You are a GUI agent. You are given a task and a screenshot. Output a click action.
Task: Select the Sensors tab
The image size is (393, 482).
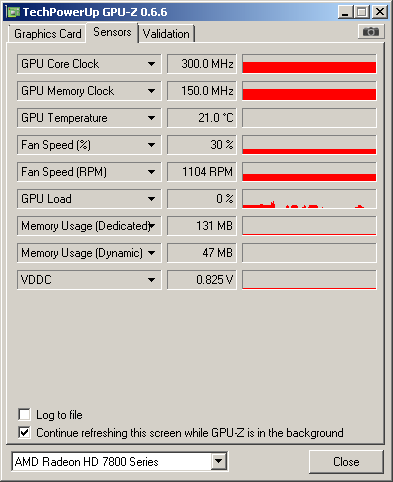(112, 32)
